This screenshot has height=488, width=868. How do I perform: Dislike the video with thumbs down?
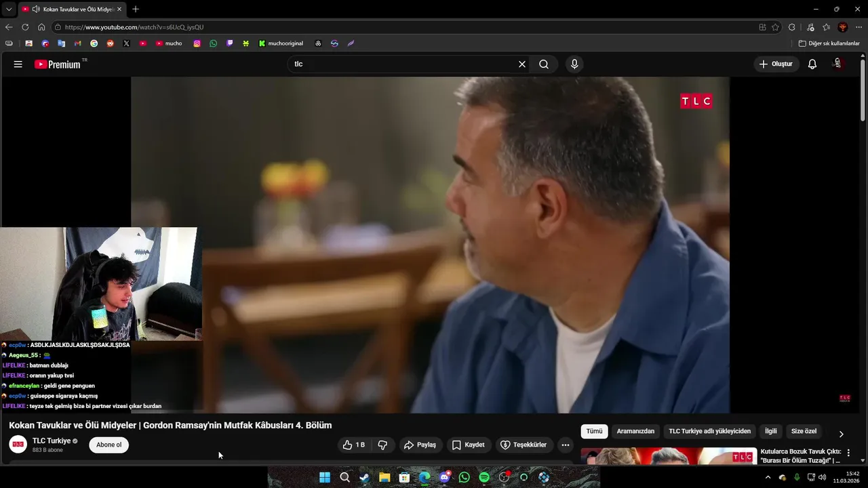(382, 445)
